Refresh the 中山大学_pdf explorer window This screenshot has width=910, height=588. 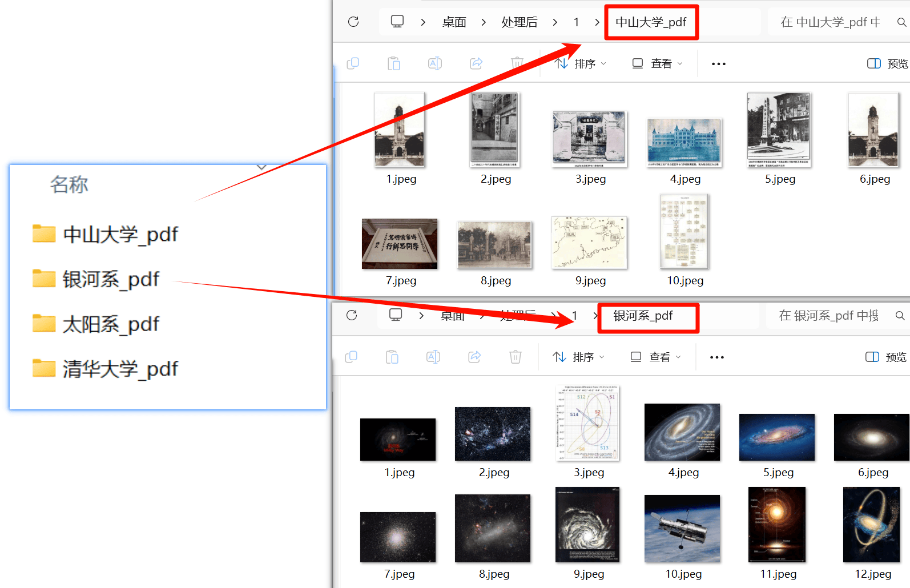[353, 22]
